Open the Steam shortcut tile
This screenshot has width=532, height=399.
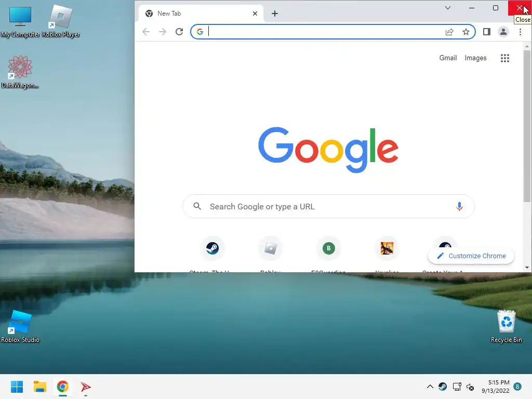(x=212, y=248)
